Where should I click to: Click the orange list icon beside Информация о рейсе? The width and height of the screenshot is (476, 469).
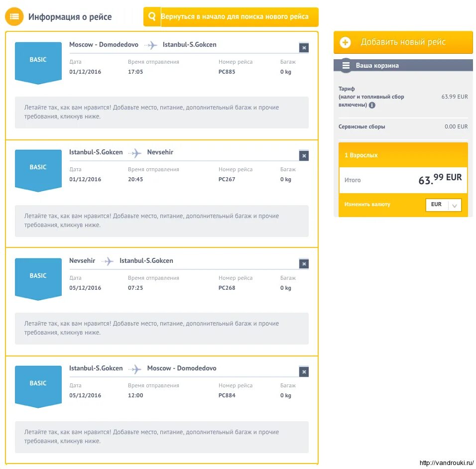point(14,16)
